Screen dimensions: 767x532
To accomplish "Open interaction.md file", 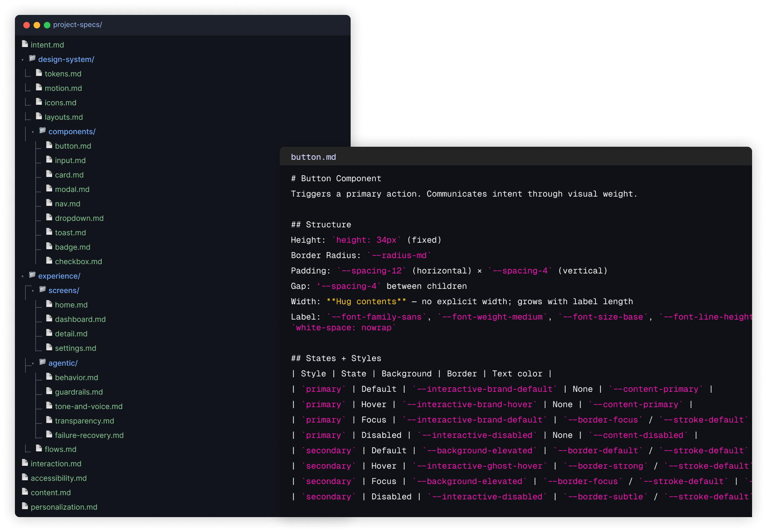I will (x=56, y=464).
